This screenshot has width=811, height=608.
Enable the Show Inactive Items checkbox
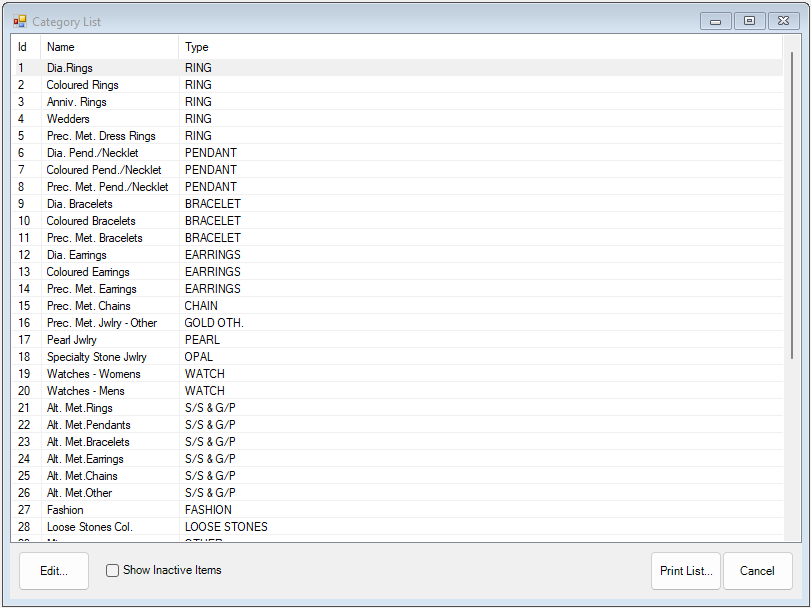tap(113, 570)
